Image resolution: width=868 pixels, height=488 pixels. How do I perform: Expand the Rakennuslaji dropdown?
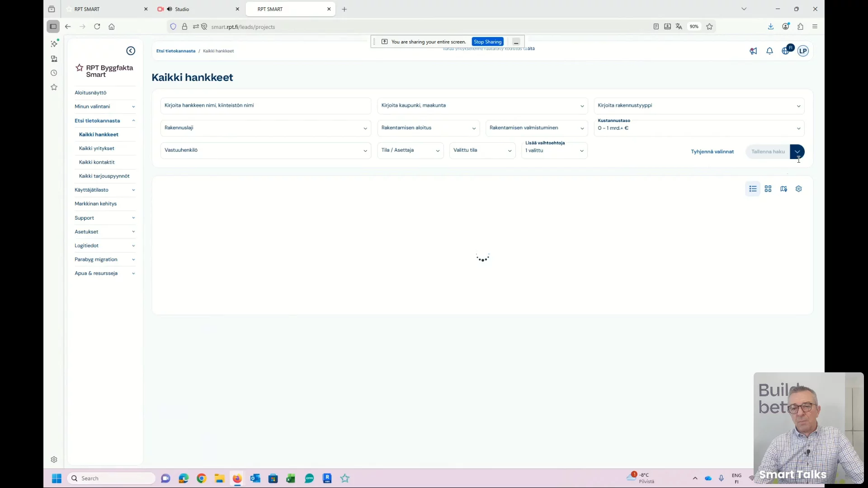coord(265,128)
